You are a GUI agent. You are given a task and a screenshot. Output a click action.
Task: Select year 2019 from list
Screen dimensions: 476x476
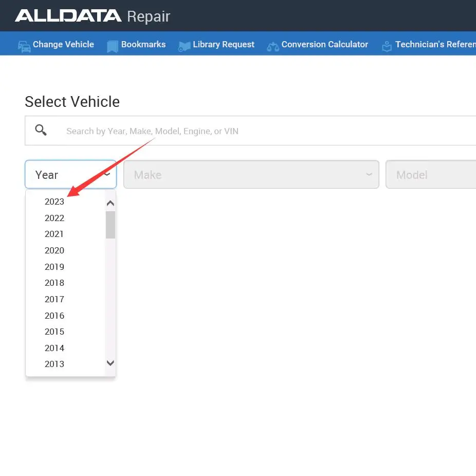54,267
